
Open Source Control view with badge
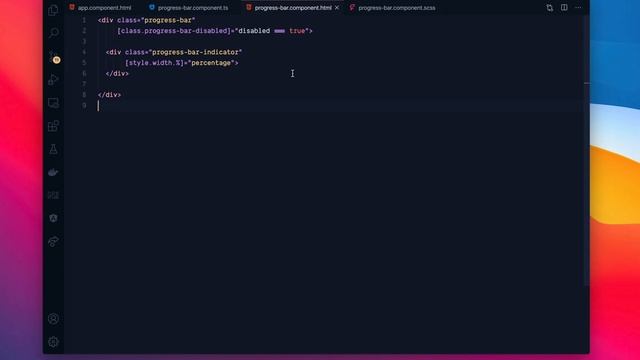53,57
